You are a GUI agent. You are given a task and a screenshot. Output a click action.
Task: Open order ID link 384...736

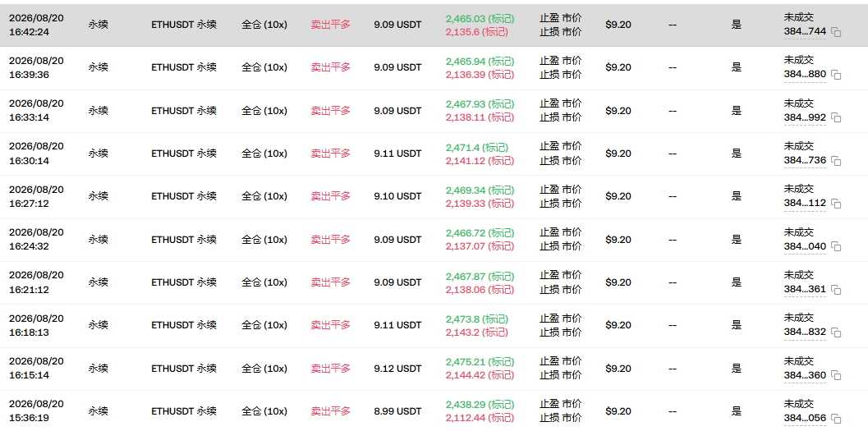coord(805,160)
